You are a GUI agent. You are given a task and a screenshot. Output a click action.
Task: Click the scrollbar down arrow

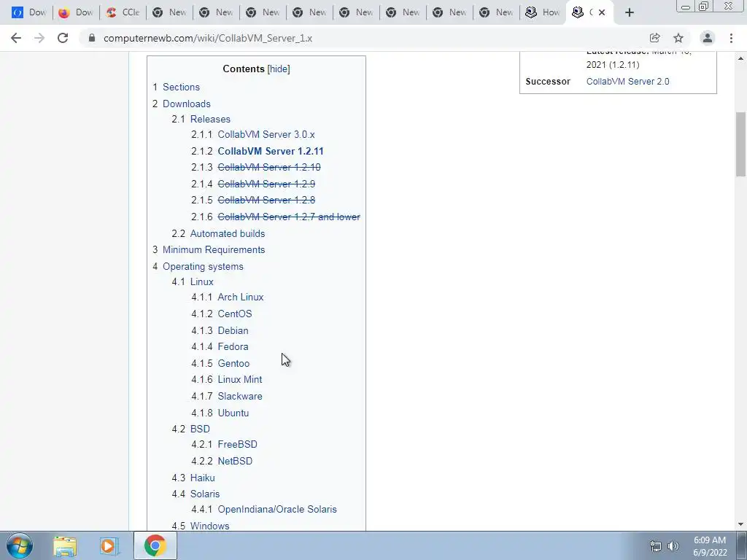741,524
